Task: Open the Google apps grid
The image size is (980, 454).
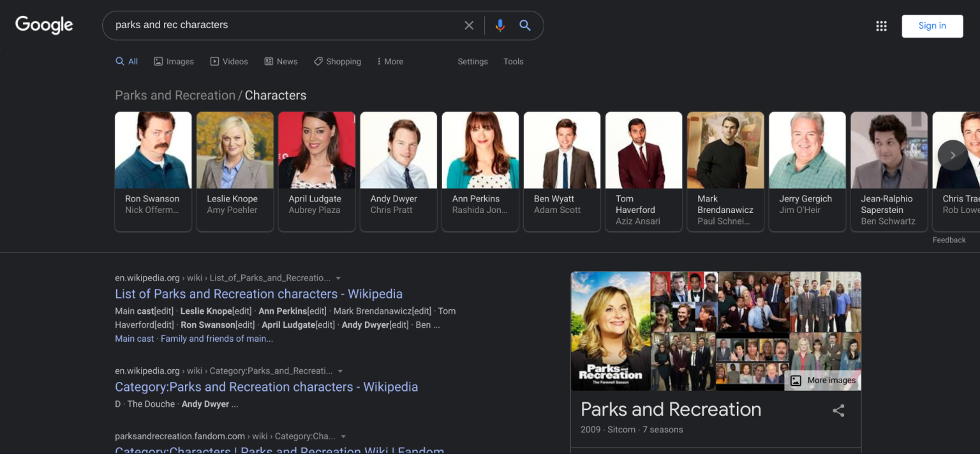Action: (x=881, y=26)
